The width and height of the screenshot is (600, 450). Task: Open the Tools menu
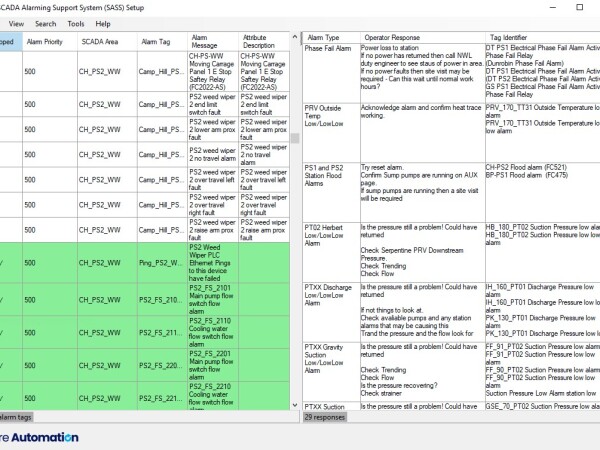(x=76, y=24)
